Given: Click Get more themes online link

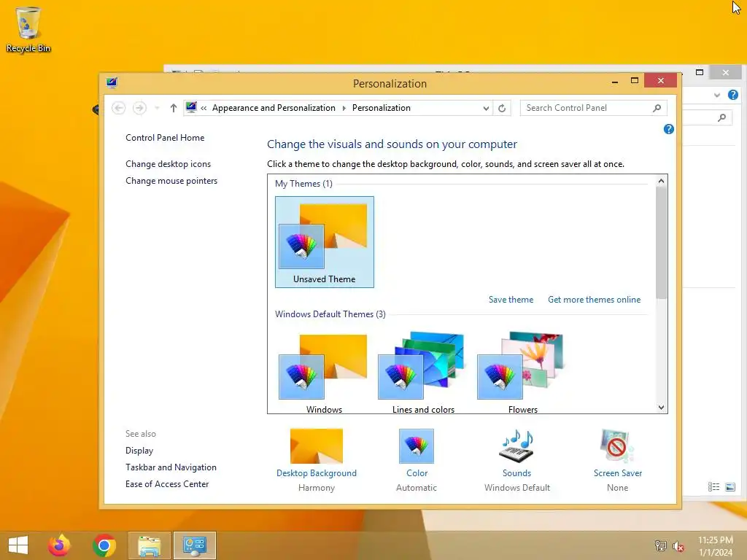Looking at the screenshot, I should pos(594,300).
